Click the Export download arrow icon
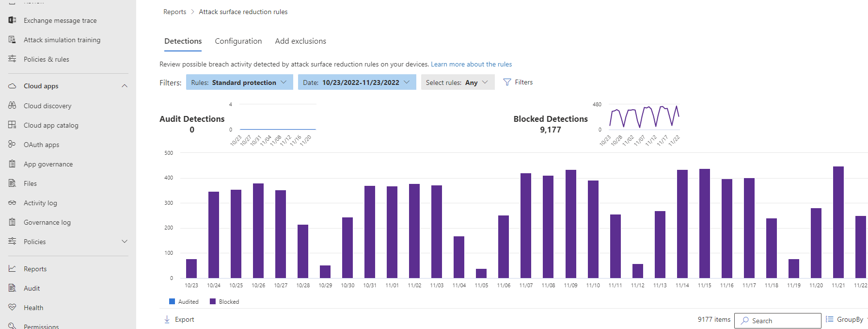Viewport: 868px width, 329px height. click(x=167, y=319)
